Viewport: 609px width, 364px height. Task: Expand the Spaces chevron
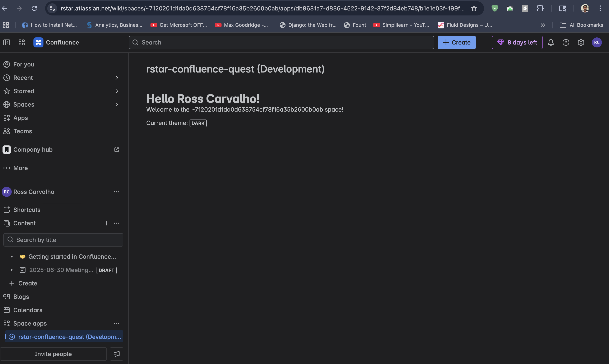tap(116, 104)
